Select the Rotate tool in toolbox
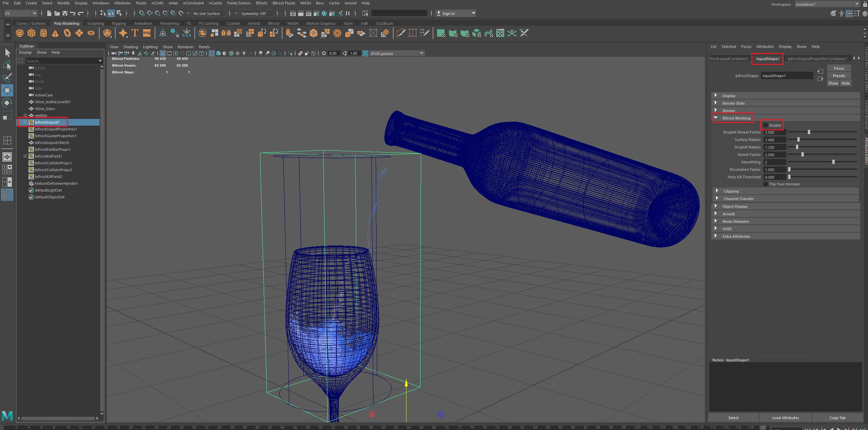The width and height of the screenshot is (868, 430). 7,103
